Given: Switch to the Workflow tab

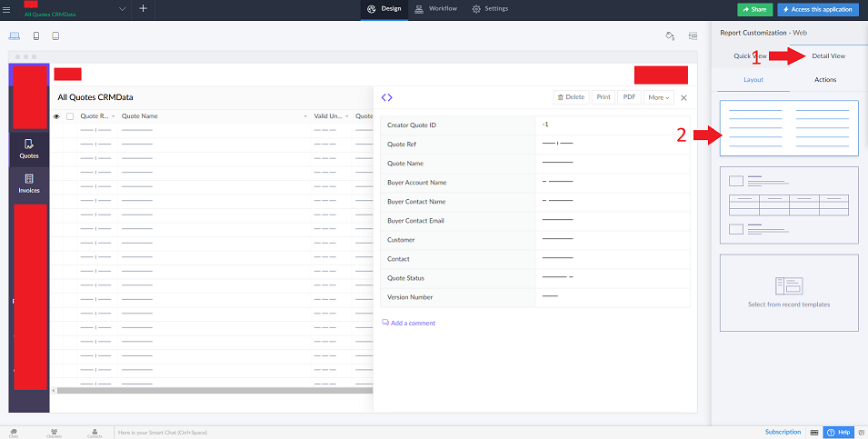Looking at the screenshot, I should point(435,8).
